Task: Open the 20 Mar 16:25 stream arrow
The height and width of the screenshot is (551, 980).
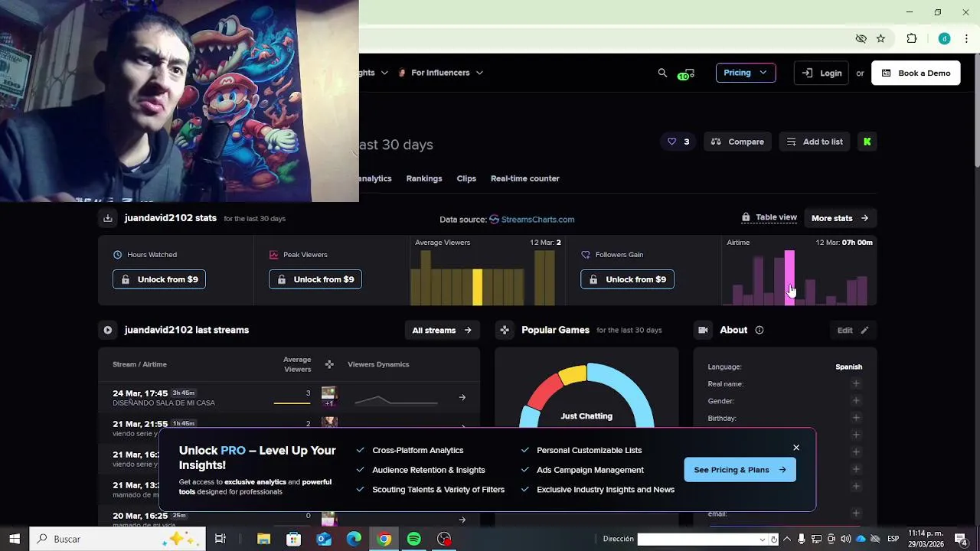Action: coord(462,520)
